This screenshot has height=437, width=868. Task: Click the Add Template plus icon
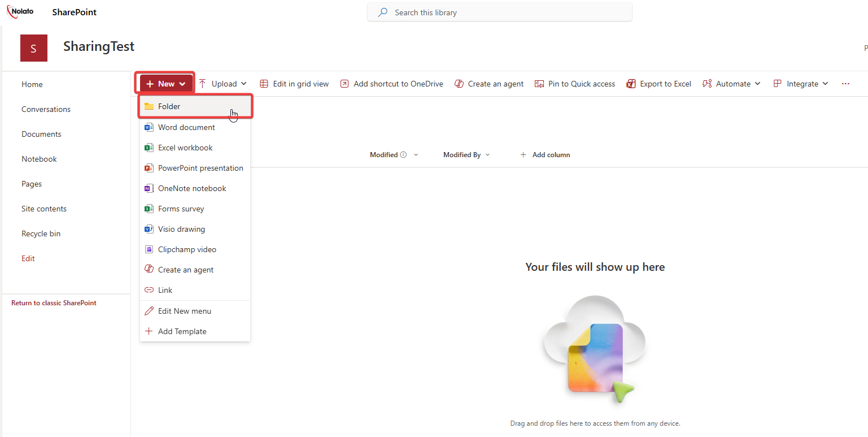click(x=149, y=331)
